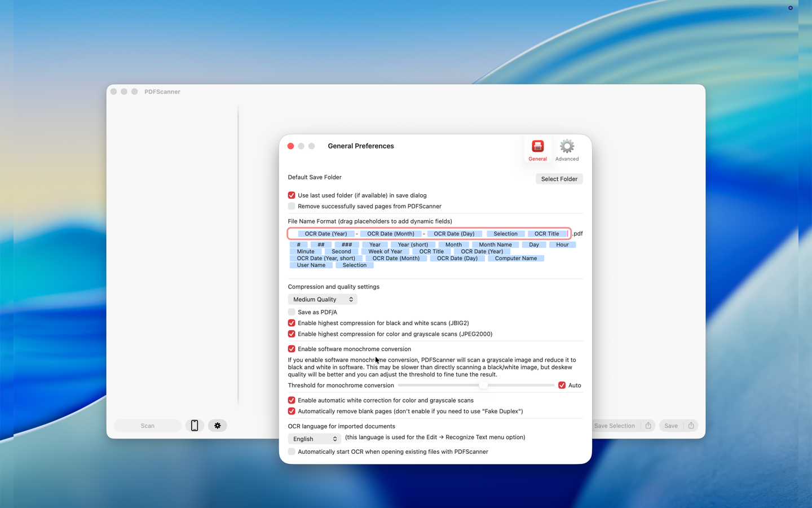
Task: Click OCR language for imported documents heading
Action: (342, 426)
